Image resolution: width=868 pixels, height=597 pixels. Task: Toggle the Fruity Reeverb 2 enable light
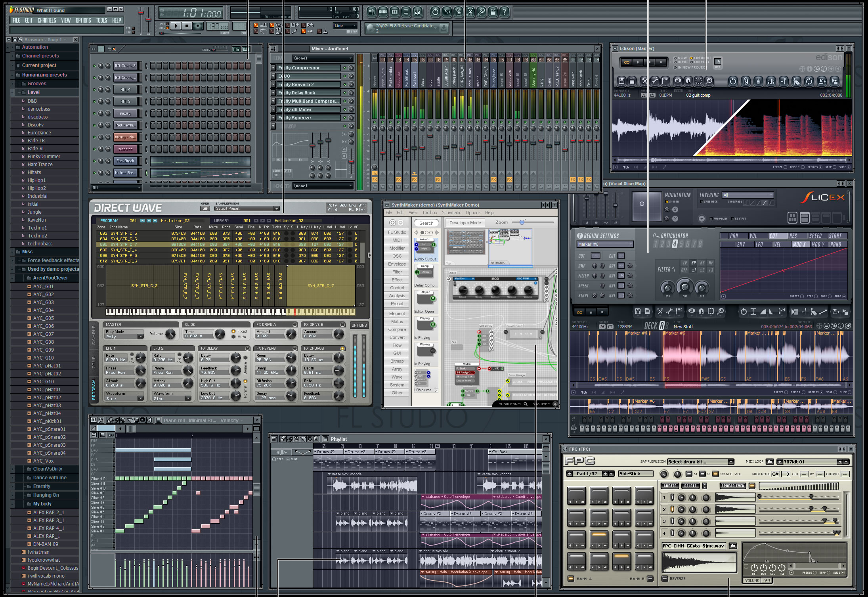pyautogui.click(x=344, y=84)
